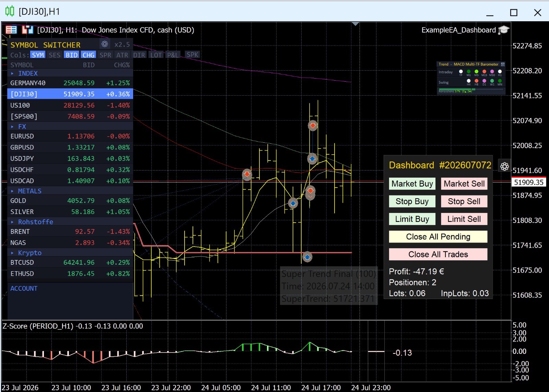The height and width of the screenshot is (392, 549).
Task: Toggle the LOT column
Action: [x=156, y=55]
